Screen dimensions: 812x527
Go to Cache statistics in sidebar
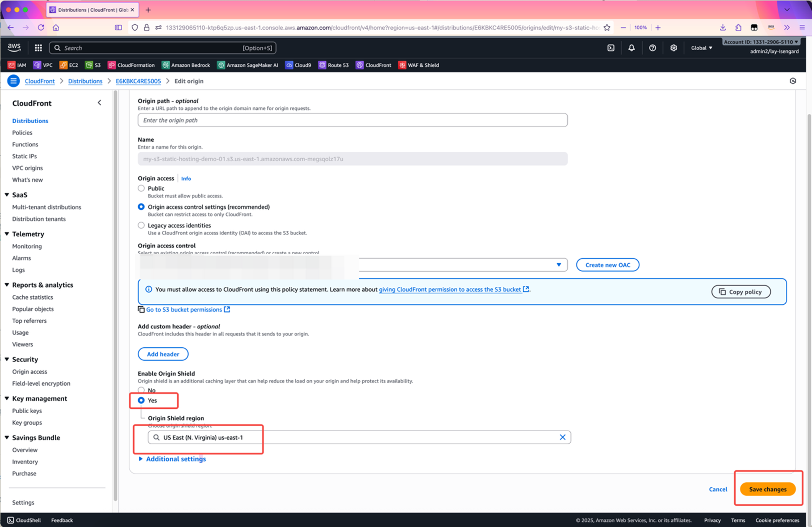pyautogui.click(x=33, y=297)
